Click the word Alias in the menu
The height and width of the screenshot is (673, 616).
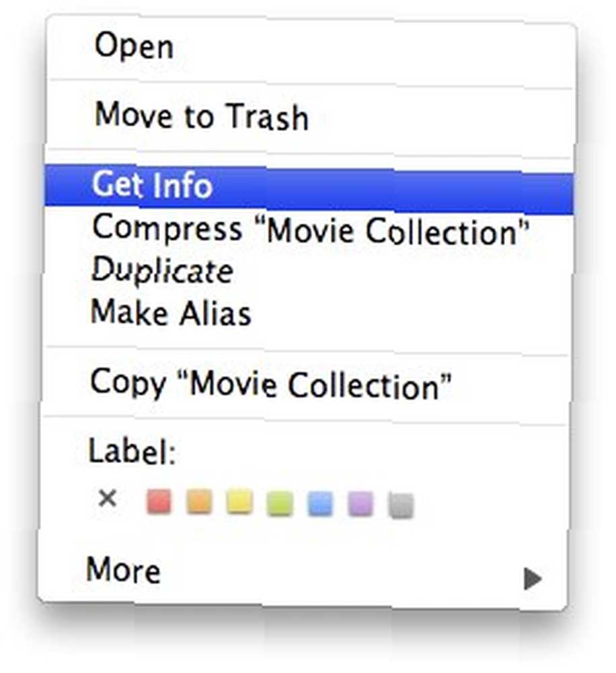click(x=215, y=314)
